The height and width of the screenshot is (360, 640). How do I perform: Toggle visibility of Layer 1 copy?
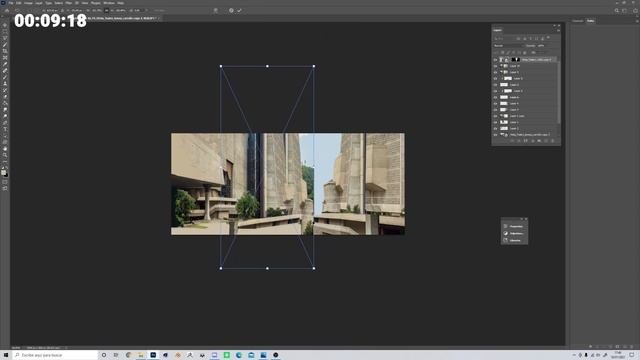click(496, 116)
